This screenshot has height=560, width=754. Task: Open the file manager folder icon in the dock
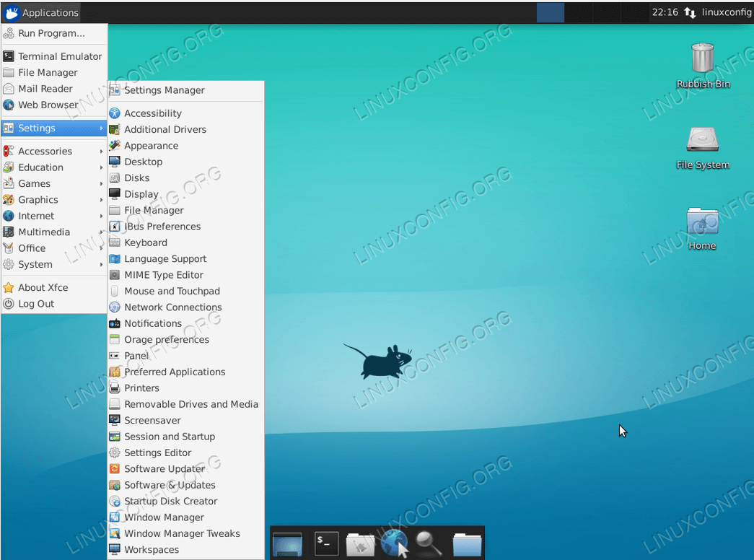(466, 543)
